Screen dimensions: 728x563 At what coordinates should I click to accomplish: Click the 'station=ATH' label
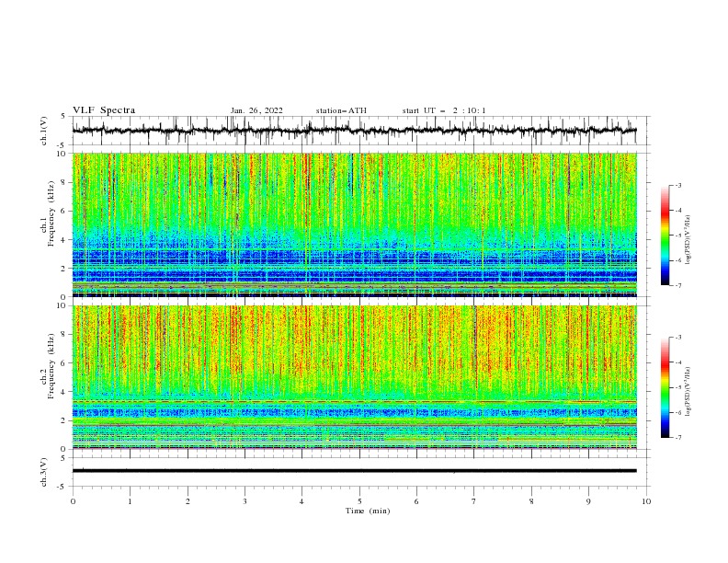(x=341, y=110)
